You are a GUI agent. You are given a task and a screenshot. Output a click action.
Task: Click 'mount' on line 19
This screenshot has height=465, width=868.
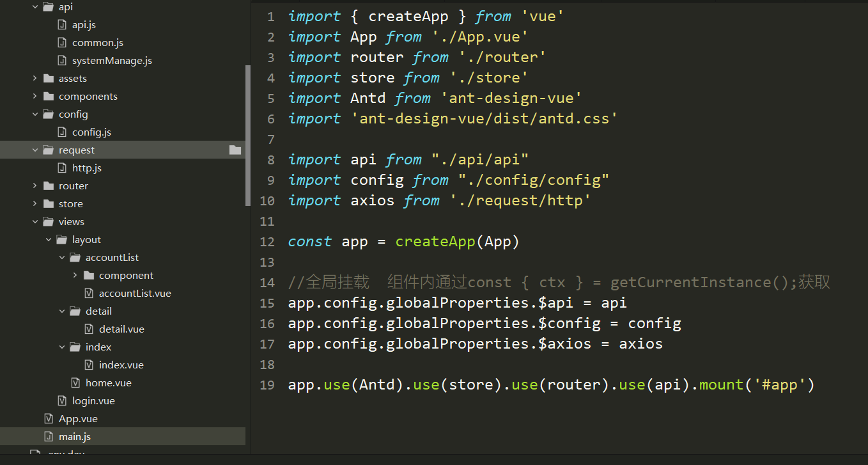722,385
